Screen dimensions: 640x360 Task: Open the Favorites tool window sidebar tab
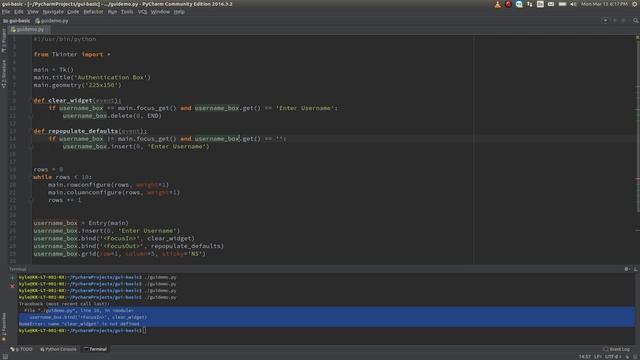click(x=4, y=327)
